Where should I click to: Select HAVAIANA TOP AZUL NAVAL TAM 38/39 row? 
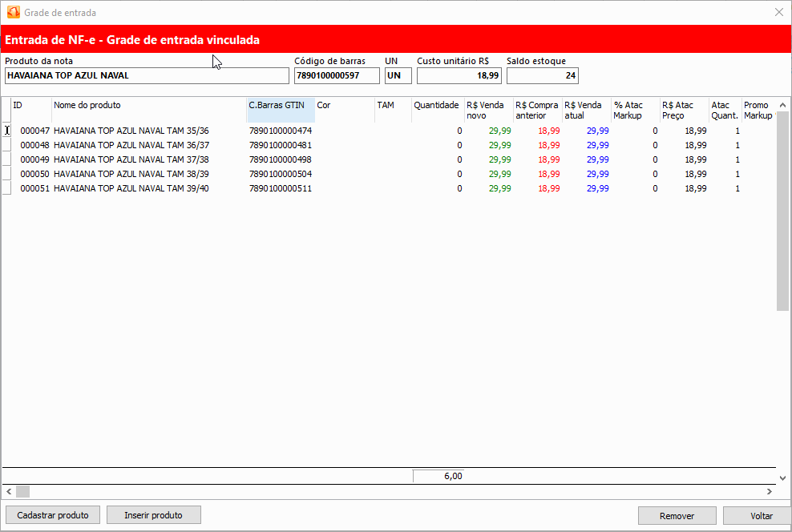point(131,174)
